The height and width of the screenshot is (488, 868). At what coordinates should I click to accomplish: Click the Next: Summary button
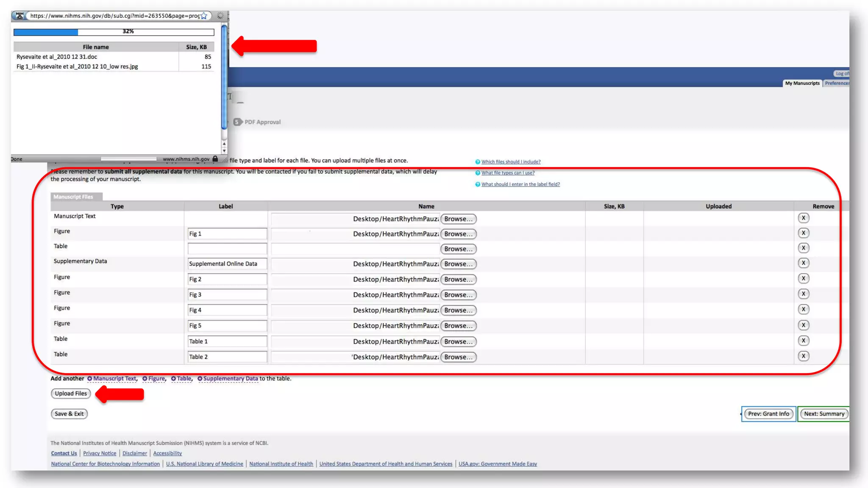(x=824, y=414)
